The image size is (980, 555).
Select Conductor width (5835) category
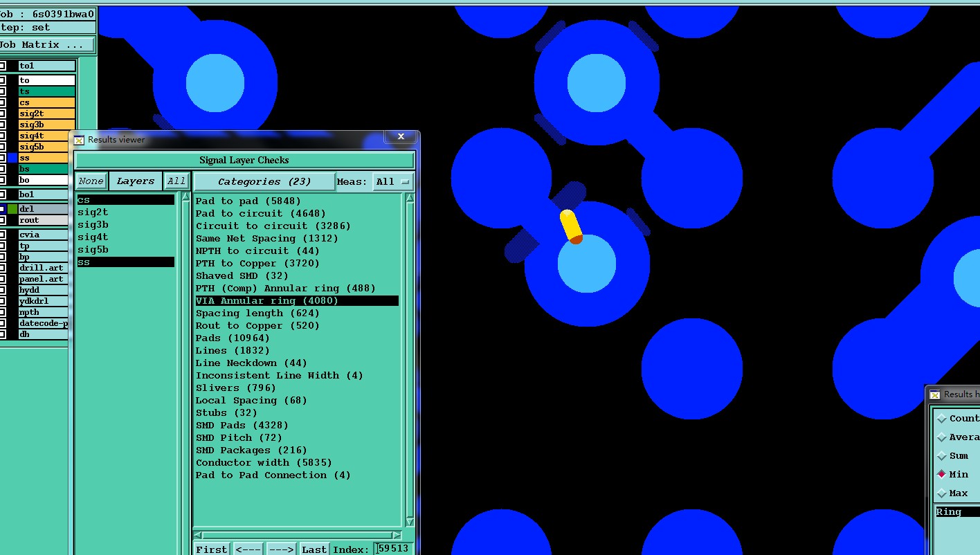[264, 463]
